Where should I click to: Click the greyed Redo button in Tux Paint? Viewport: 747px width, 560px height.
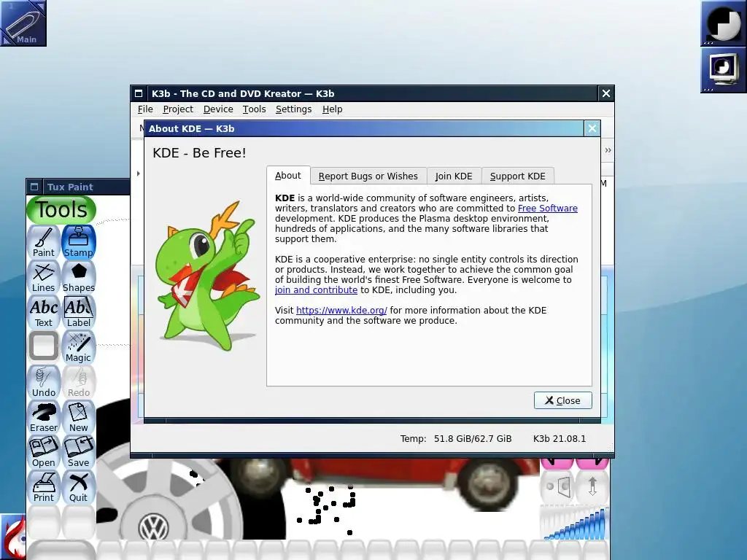pos(79,382)
